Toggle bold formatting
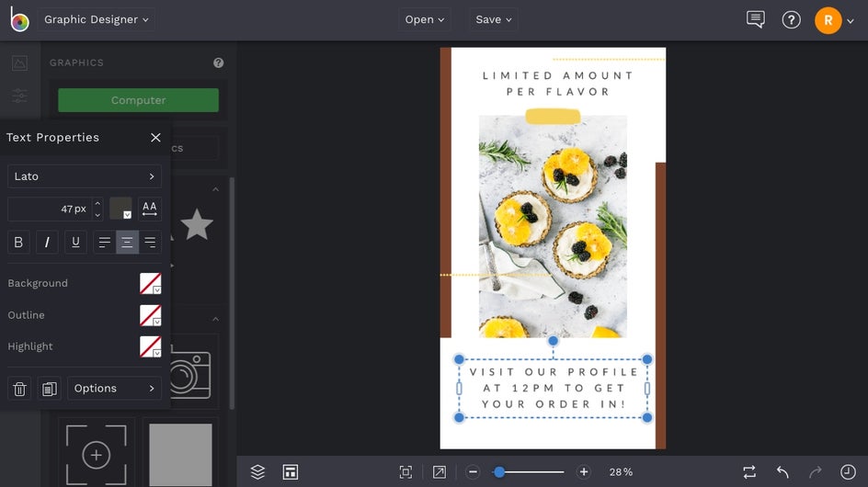This screenshot has width=868, height=487. (x=18, y=242)
